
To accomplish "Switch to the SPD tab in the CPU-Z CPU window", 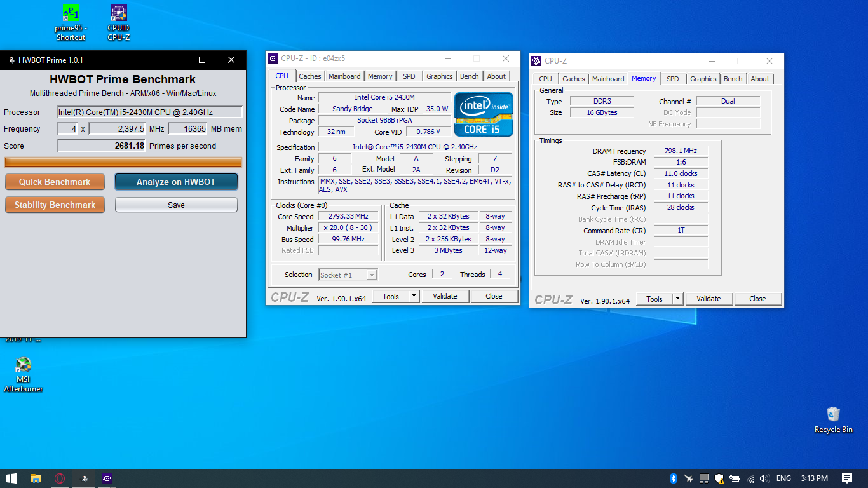I will [409, 76].
